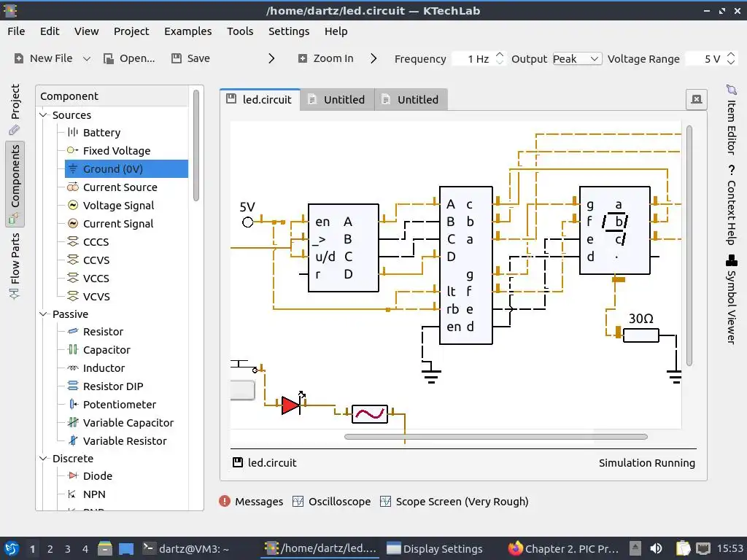
Task: Collapse the Sources tree group
Action: pos(43,114)
